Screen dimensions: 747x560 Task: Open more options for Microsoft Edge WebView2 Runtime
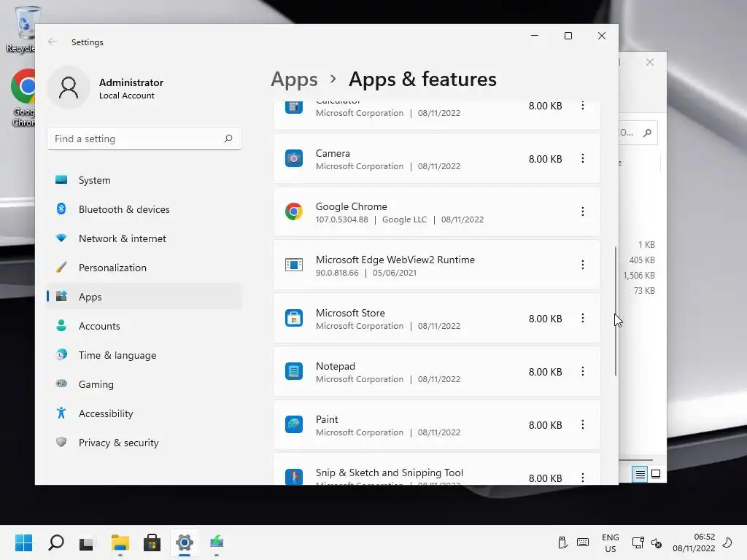(x=582, y=265)
